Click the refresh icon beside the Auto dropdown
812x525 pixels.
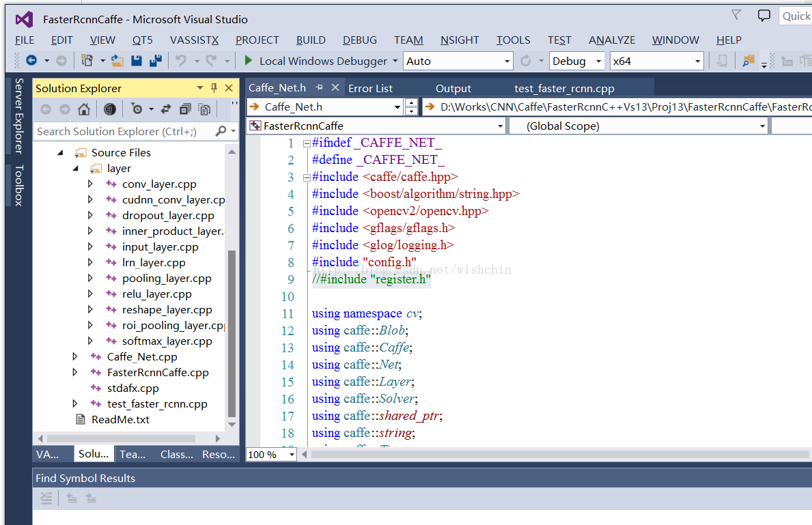pyautogui.click(x=526, y=61)
